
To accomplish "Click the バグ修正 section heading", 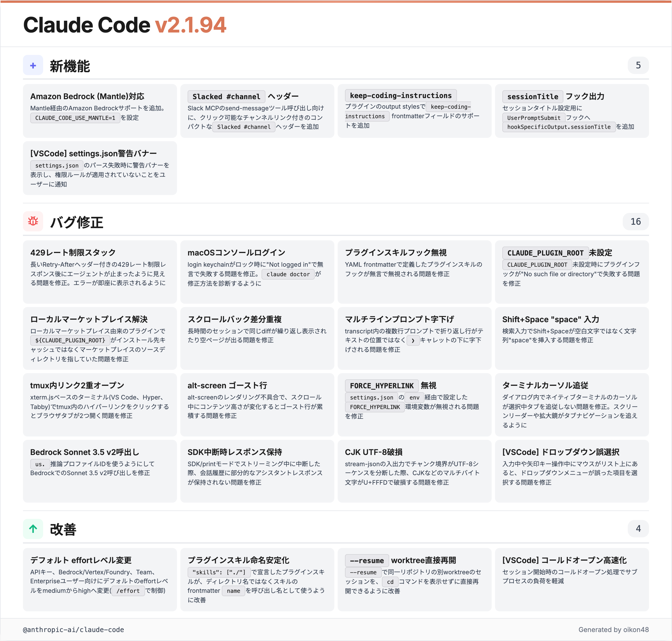I will (x=76, y=222).
